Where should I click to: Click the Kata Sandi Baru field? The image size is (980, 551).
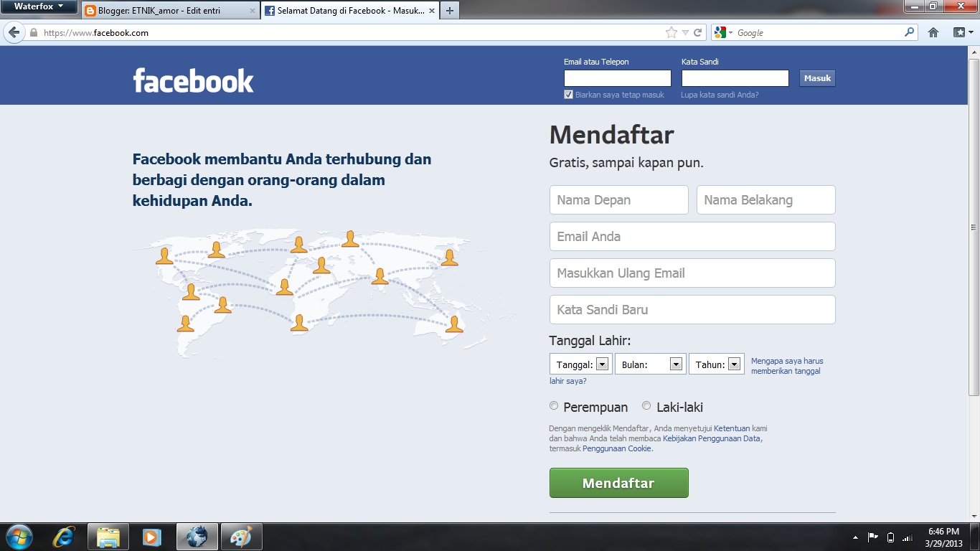[692, 309]
